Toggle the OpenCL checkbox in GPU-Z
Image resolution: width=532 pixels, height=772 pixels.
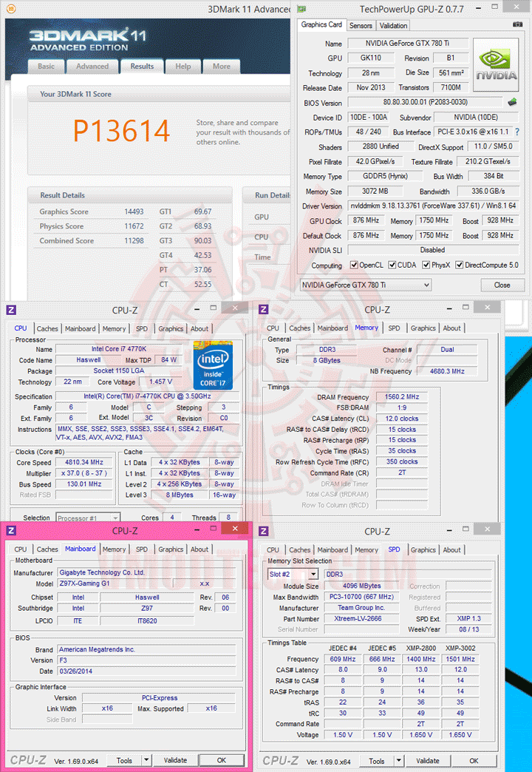tap(354, 265)
